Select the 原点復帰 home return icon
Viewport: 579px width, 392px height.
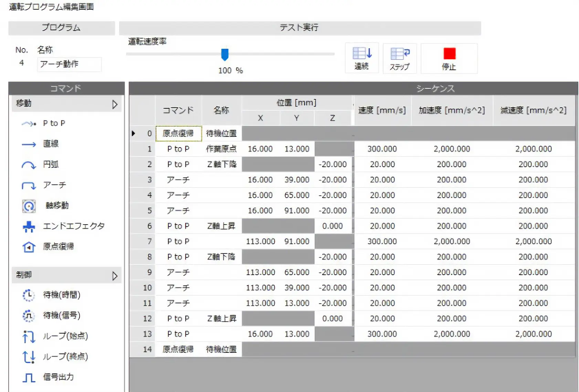point(29,247)
